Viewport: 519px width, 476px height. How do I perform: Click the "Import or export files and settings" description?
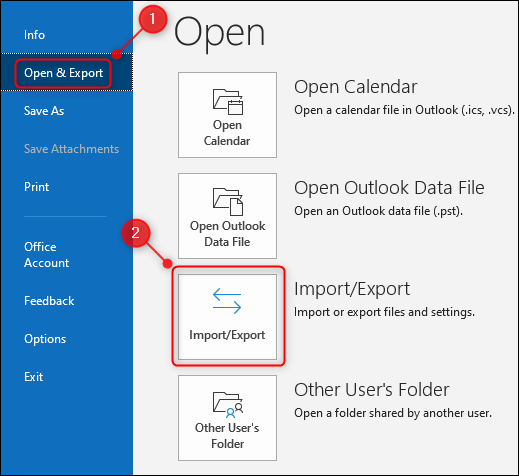(384, 312)
